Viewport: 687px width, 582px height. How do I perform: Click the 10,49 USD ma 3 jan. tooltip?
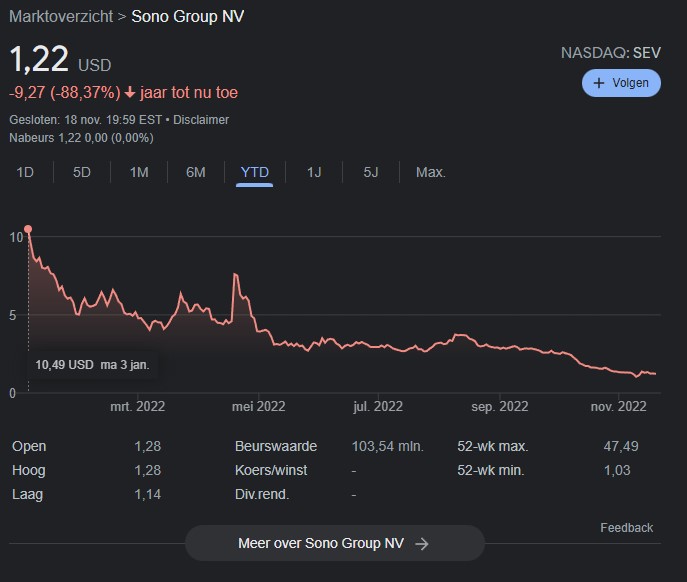click(x=92, y=365)
